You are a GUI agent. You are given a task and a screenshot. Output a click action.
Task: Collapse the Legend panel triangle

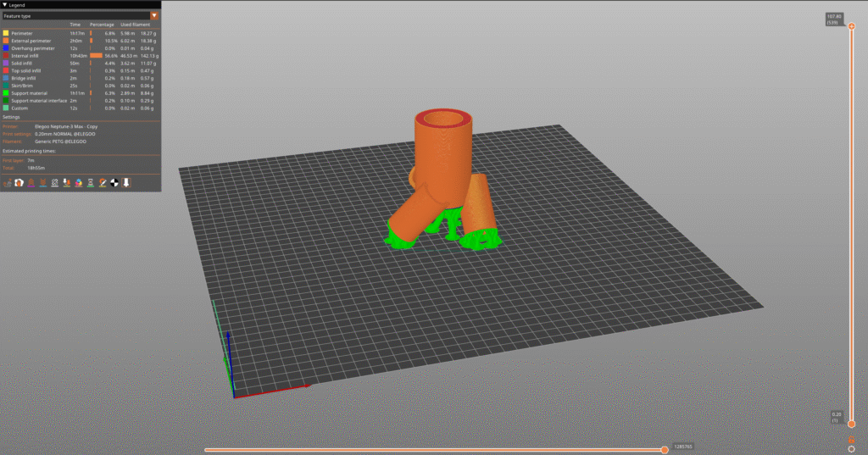pos(4,5)
